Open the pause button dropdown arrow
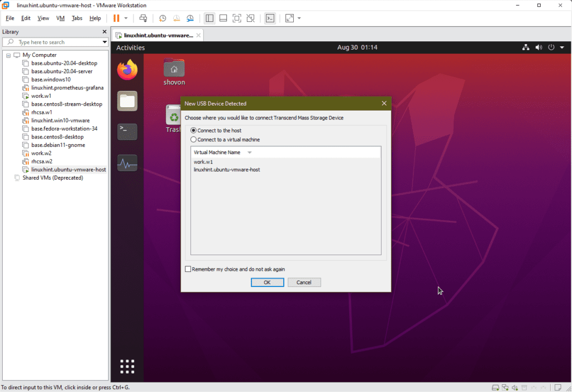The height and width of the screenshot is (392, 572). click(125, 18)
